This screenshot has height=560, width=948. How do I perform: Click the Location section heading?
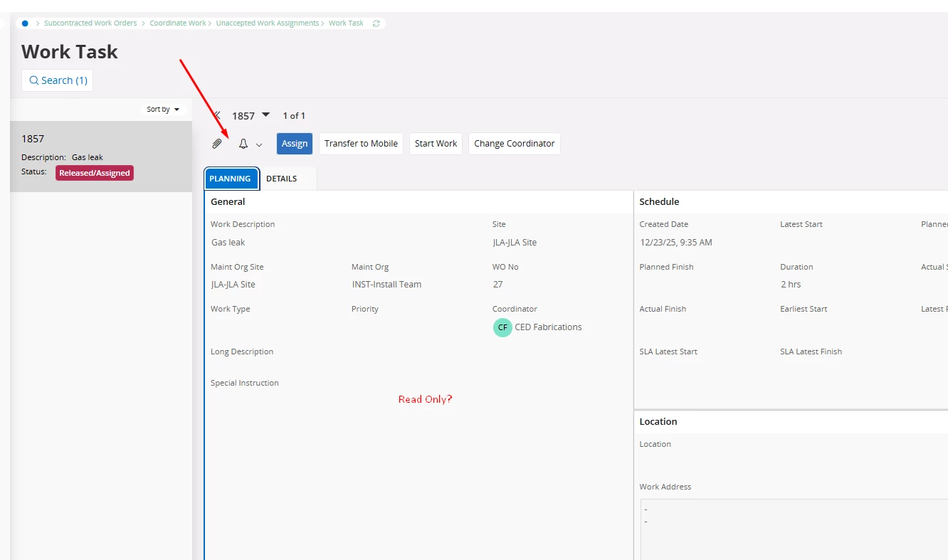tap(658, 422)
